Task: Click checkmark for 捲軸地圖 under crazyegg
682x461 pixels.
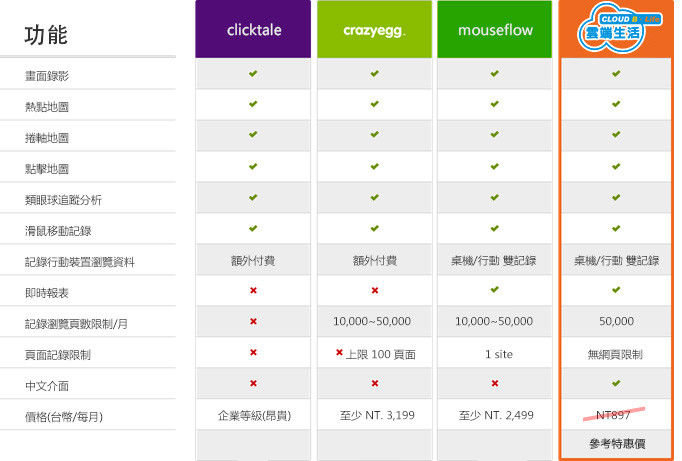Action: (374, 134)
